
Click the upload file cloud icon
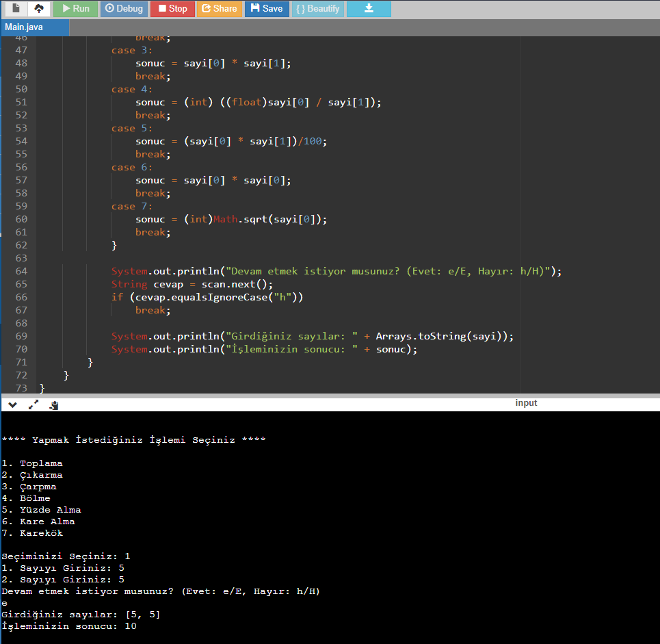38,9
